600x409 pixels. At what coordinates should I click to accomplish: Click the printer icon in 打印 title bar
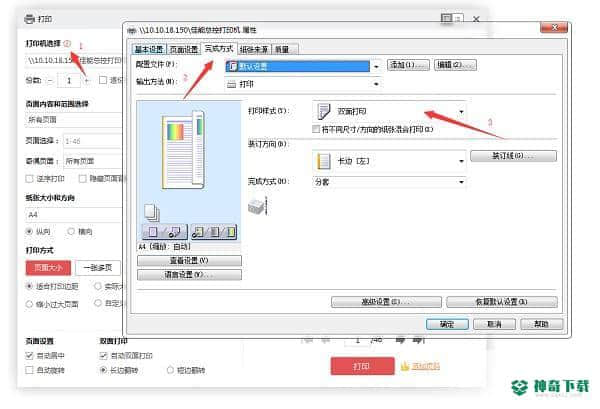tap(29, 19)
